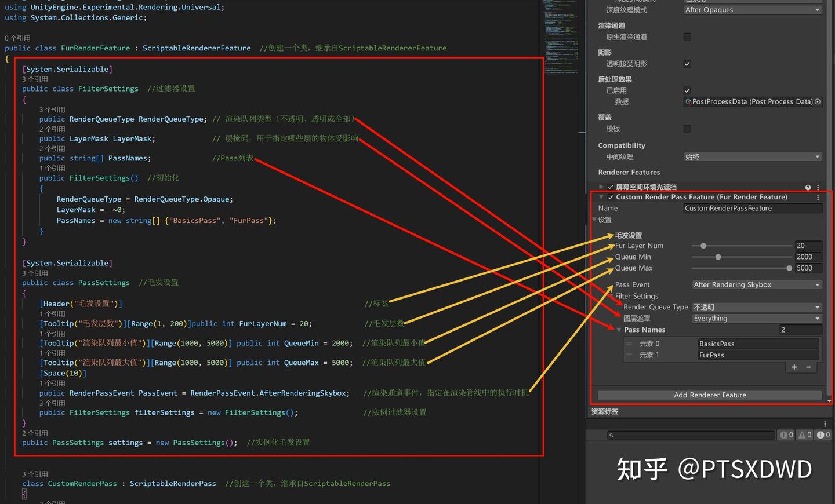Image resolution: width=835 pixels, height=504 pixels.
Task: Collapse the Pass Names foldout
Action: pos(619,330)
